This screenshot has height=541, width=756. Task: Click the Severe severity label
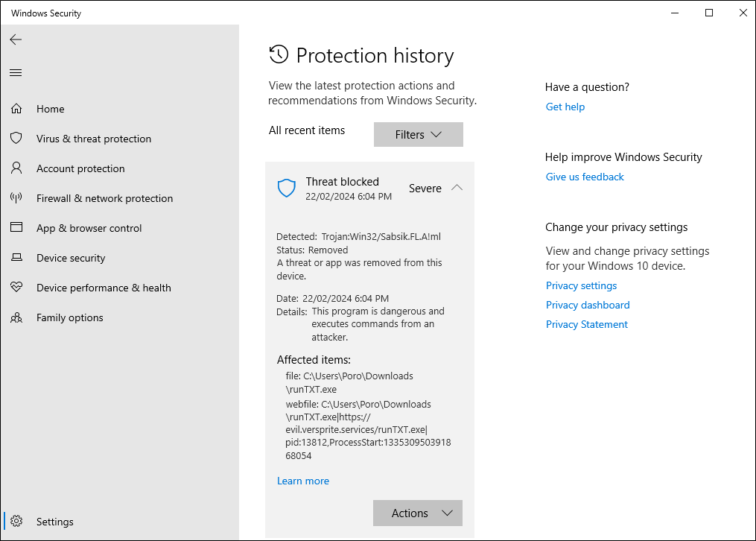(x=425, y=189)
